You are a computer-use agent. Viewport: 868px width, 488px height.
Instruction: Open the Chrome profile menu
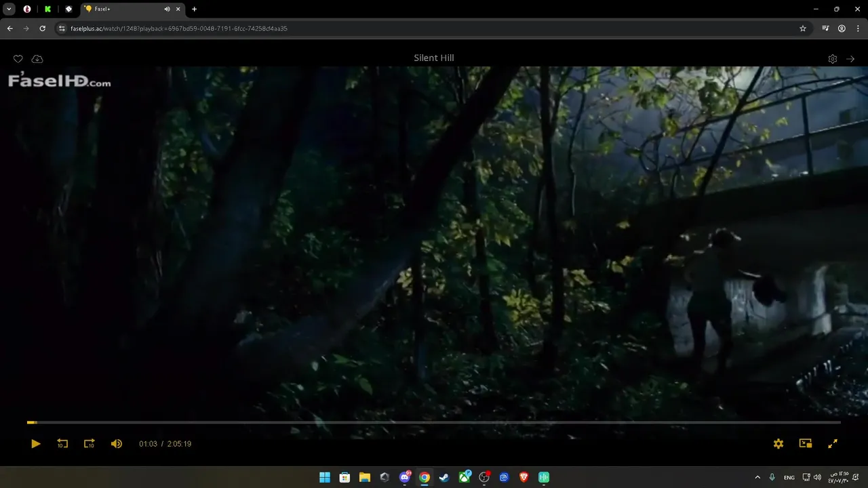(x=842, y=28)
